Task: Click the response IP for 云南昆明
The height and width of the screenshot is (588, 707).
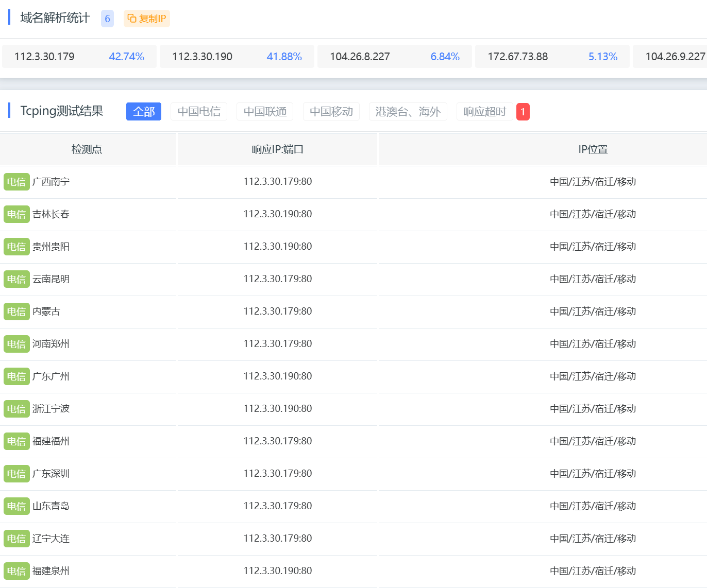Action: point(278,279)
